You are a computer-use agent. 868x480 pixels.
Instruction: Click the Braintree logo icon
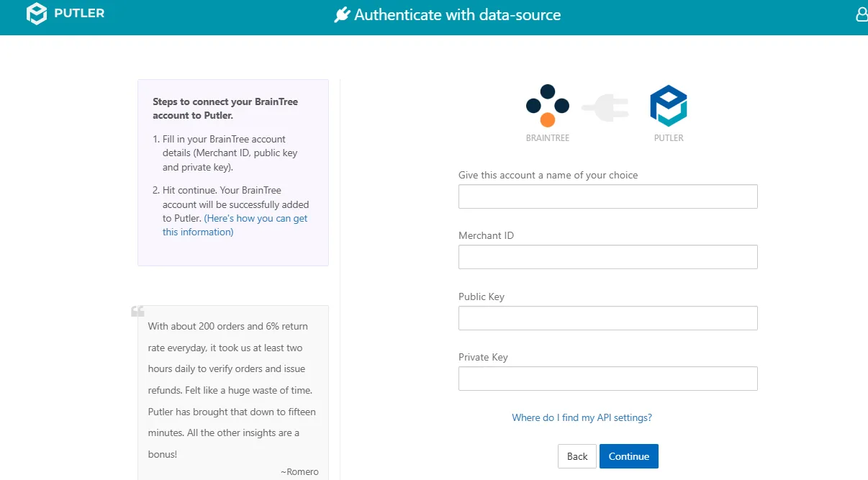(x=548, y=106)
